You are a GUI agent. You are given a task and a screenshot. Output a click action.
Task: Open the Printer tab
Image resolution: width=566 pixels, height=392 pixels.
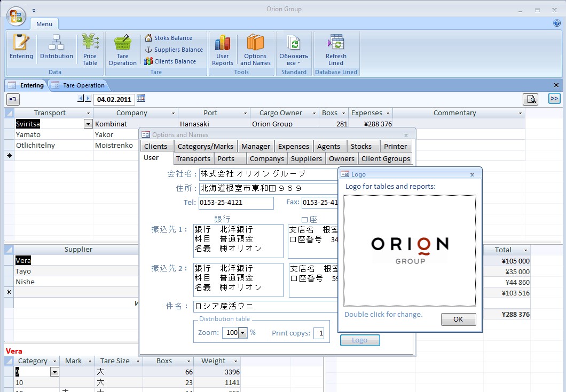click(395, 147)
